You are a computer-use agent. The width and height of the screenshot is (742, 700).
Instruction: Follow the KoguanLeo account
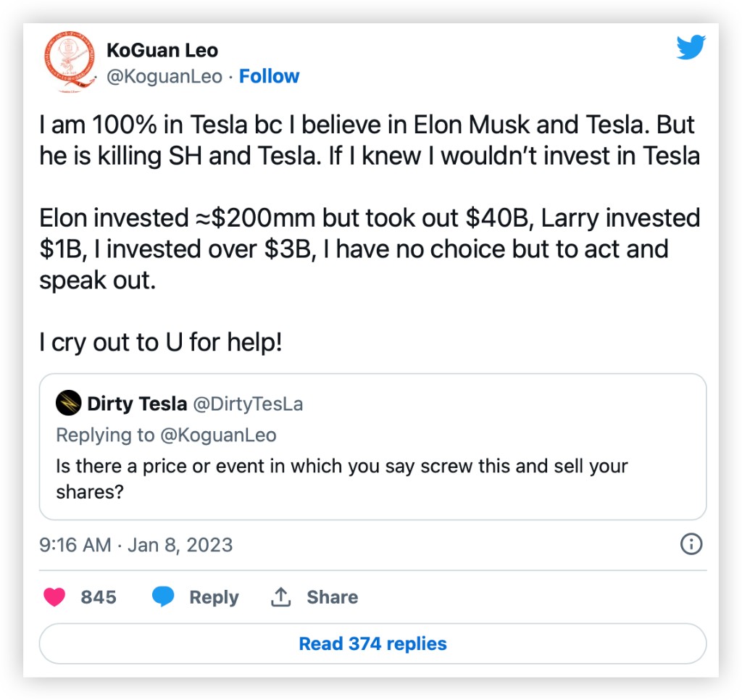pos(269,76)
